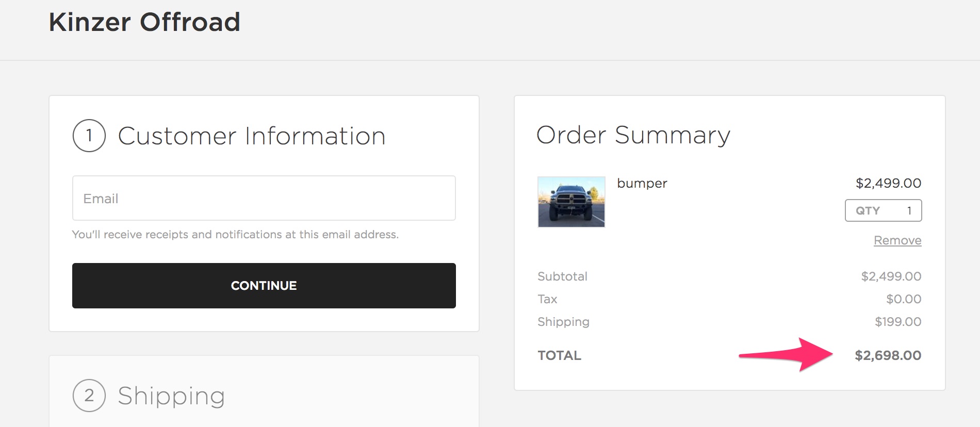Image resolution: width=980 pixels, height=427 pixels.
Task: Click the TOTAL label
Action: click(x=559, y=355)
